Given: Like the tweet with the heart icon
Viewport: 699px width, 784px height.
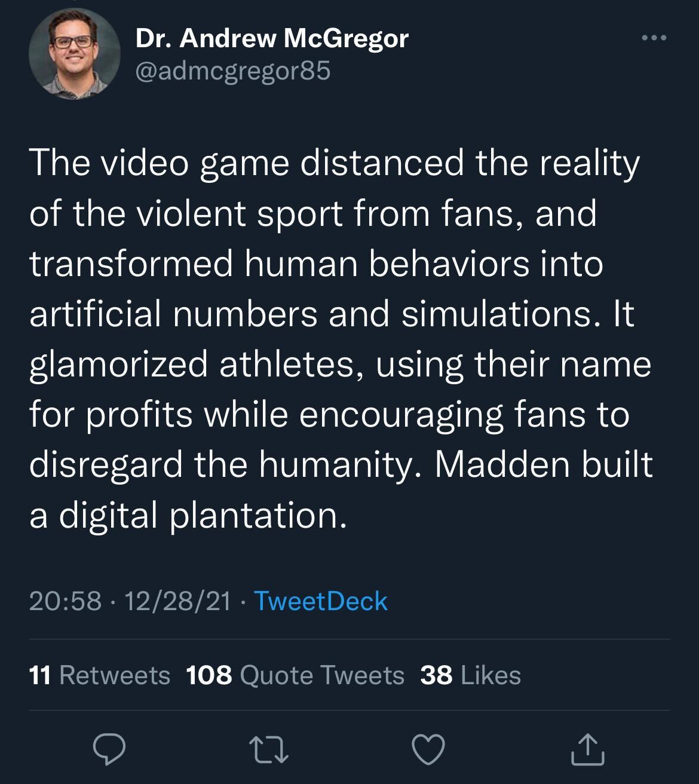Looking at the screenshot, I should click(429, 750).
